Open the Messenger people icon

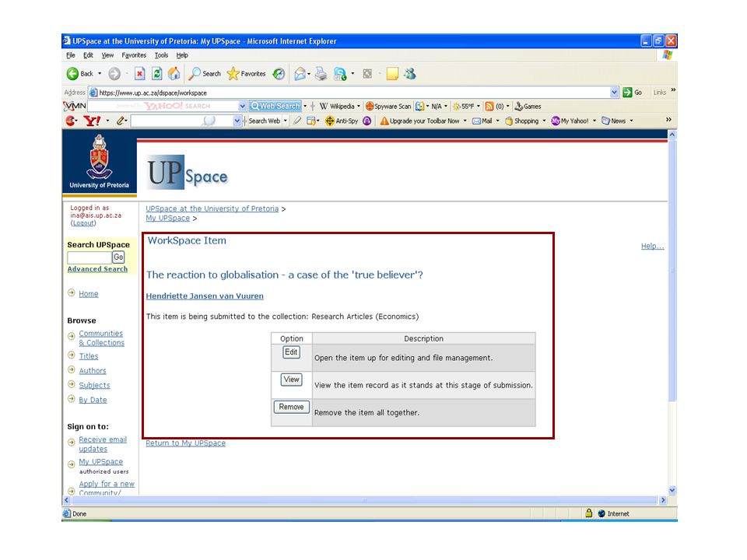(x=410, y=74)
